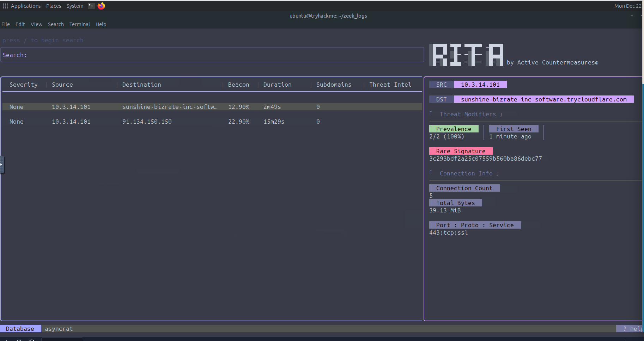This screenshot has height=341, width=644.
Task: Select the trycloudflare beacon row
Action: point(212,107)
